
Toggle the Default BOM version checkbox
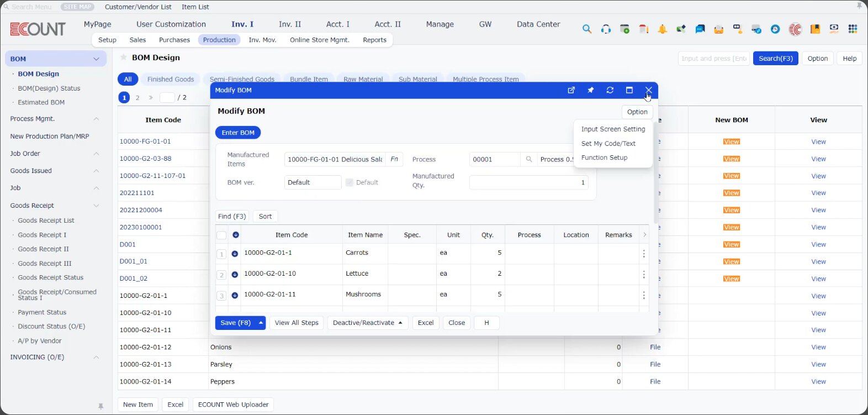[x=349, y=182]
